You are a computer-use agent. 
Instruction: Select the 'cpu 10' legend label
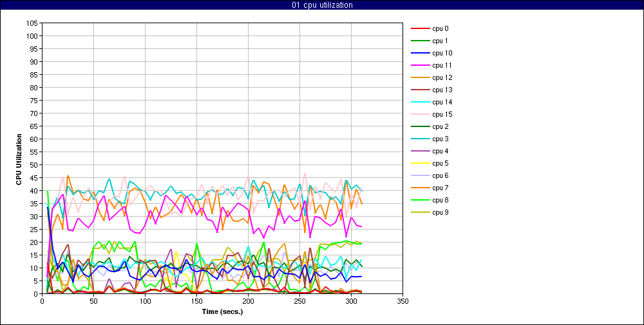click(x=442, y=53)
